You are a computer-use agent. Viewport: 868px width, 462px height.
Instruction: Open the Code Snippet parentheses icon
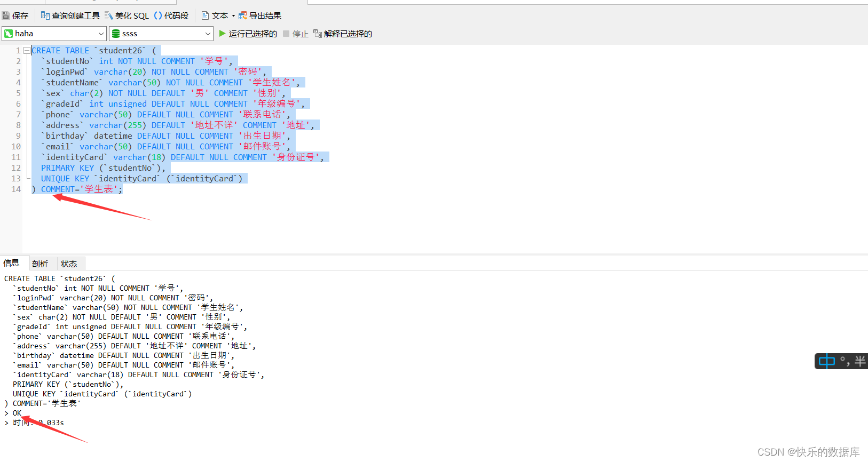[158, 16]
